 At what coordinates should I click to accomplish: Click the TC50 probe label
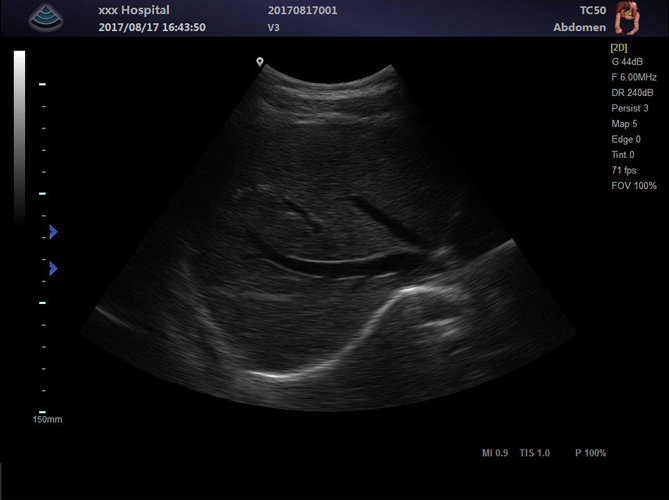pos(593,10)
